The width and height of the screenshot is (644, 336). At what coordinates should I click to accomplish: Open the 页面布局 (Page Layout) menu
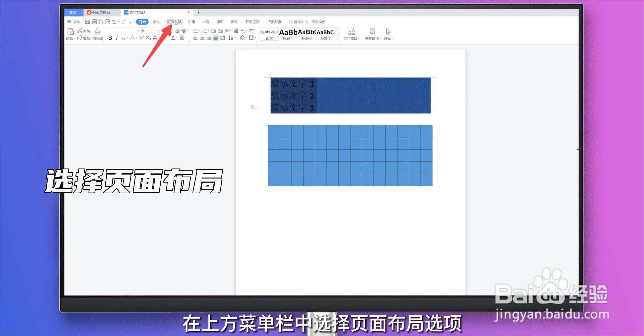tap(174, 21)
